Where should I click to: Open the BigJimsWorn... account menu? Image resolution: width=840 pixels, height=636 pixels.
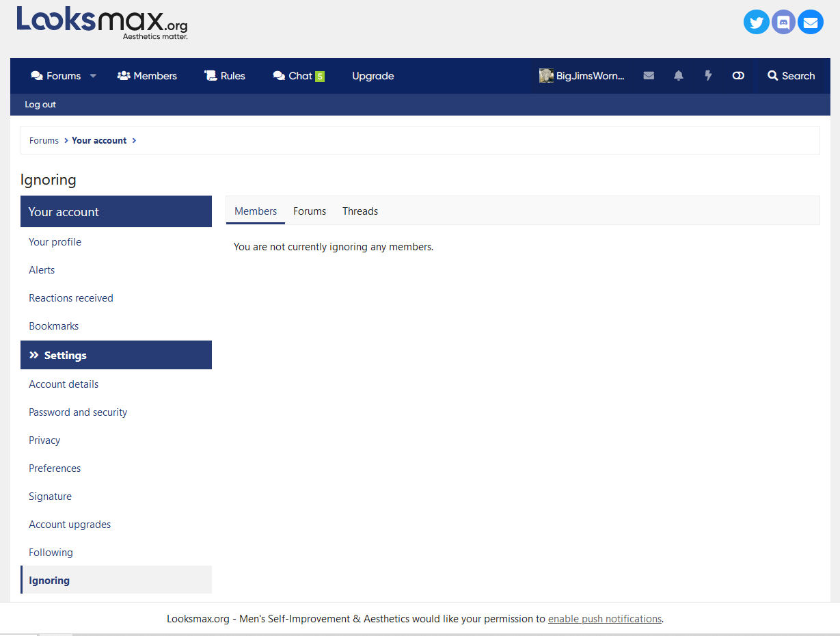pos(582,76)
